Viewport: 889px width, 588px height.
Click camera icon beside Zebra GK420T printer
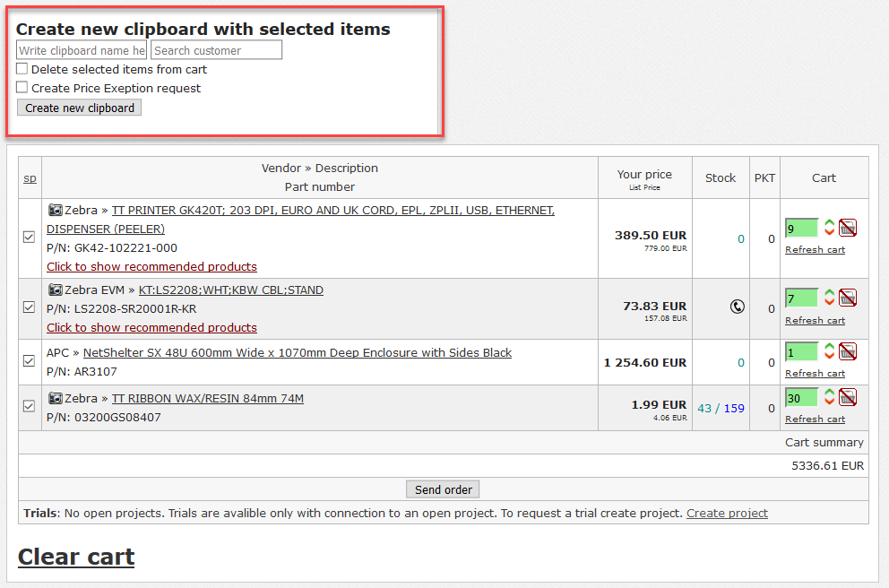coord(55,211)
